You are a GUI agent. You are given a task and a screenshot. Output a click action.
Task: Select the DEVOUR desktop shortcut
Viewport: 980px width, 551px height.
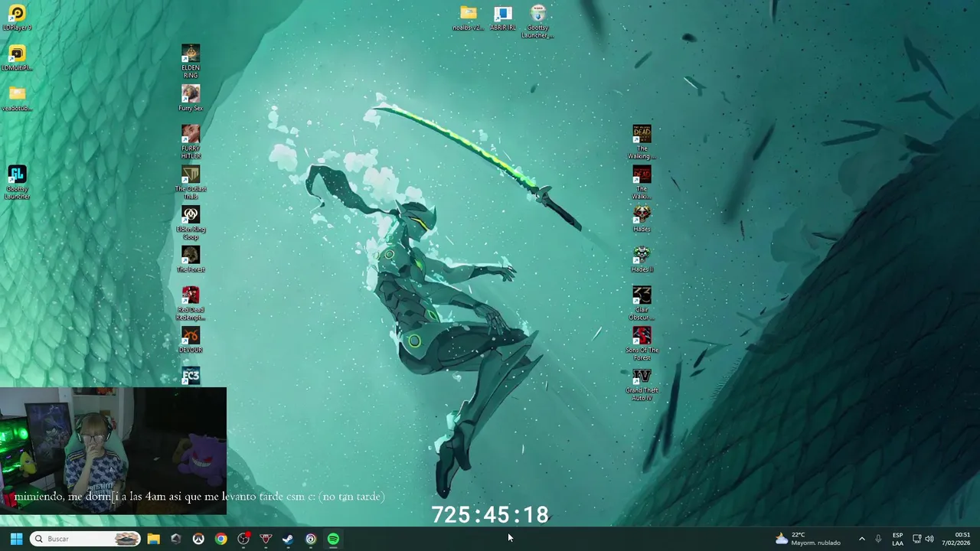[191, 341]
